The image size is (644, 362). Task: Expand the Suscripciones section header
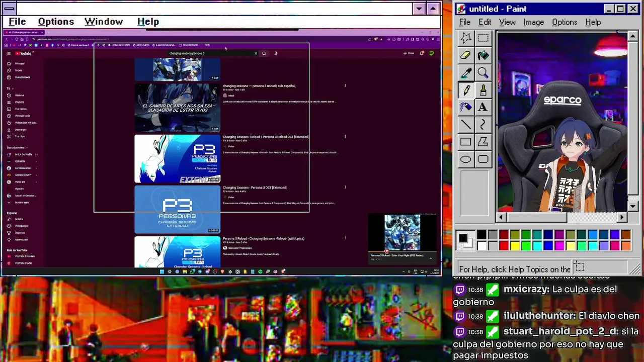(17, 147)
